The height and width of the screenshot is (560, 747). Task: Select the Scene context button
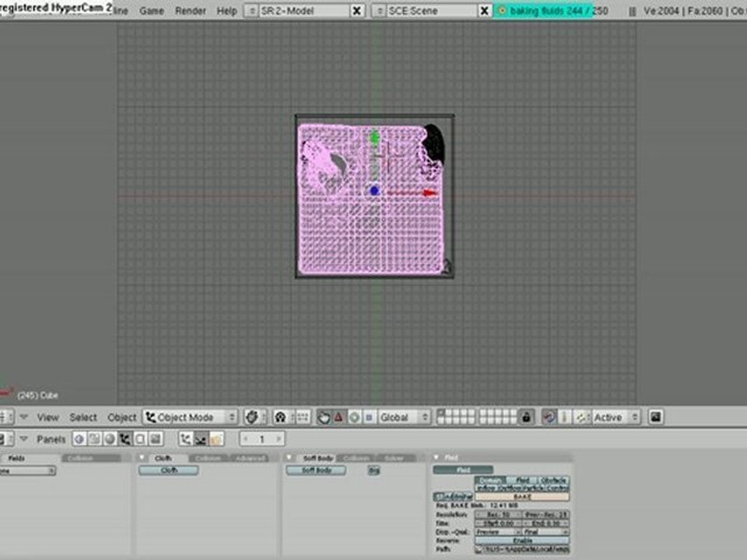156,439
